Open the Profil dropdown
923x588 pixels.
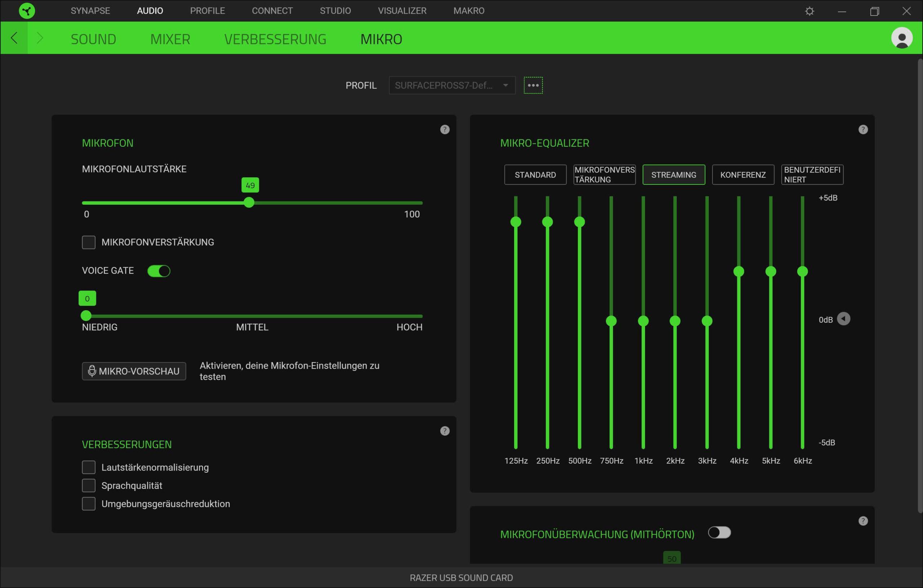coord(451,85)
